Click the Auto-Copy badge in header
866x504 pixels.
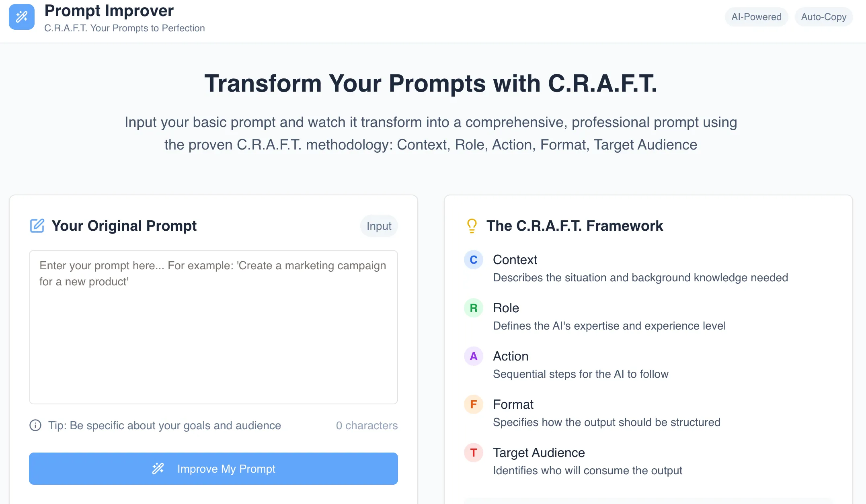click(x=824, y=17)
